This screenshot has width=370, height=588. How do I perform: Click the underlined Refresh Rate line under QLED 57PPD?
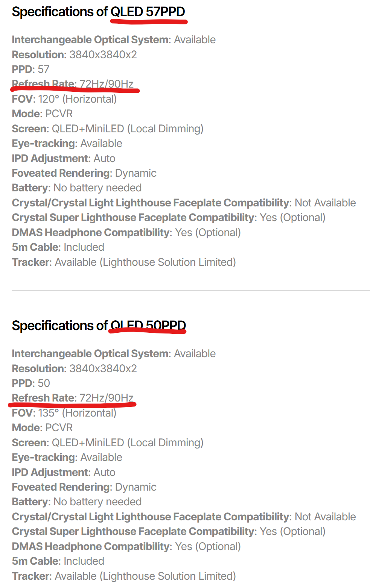coord(73,84)
